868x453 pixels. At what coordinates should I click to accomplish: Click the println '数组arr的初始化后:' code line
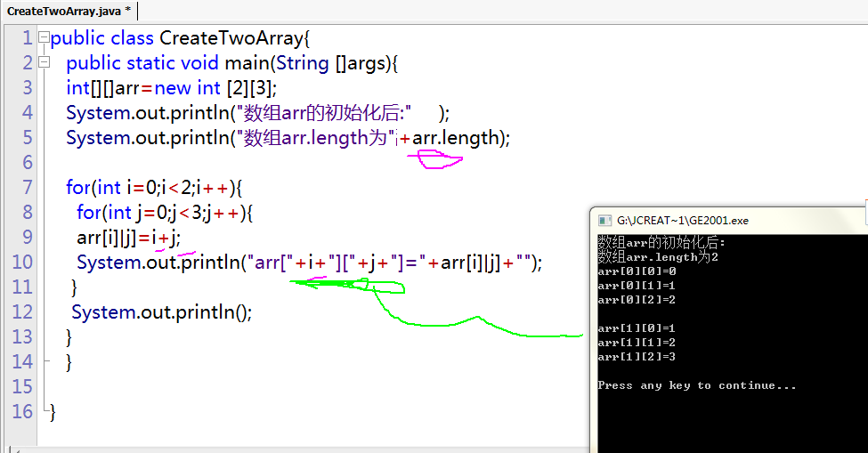[x=258, y=113]
